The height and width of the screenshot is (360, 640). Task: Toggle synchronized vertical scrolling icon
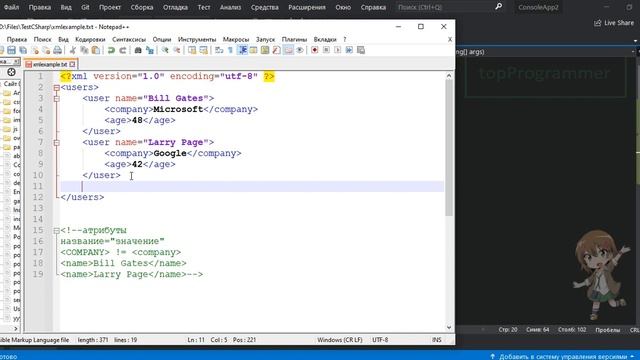(192, 50)
